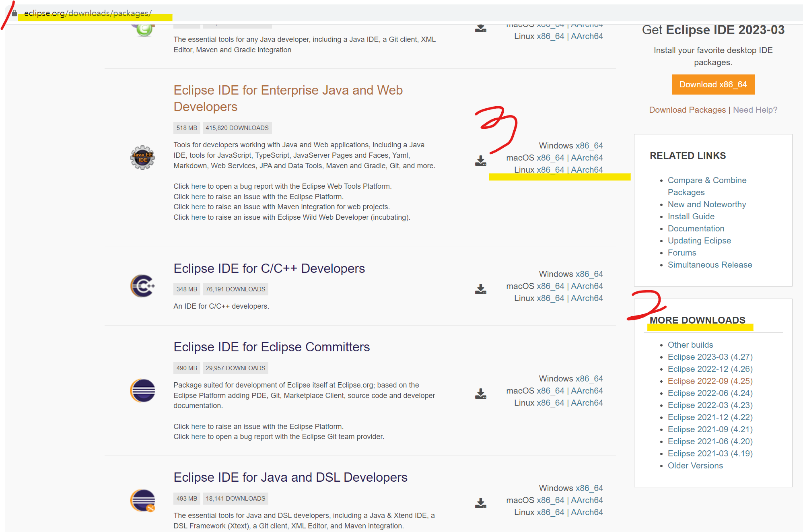Viewport: 803px width, 532px height.
Task: Open Eclipse 2021-03 (4.19) link
Action: pos(710,454)
